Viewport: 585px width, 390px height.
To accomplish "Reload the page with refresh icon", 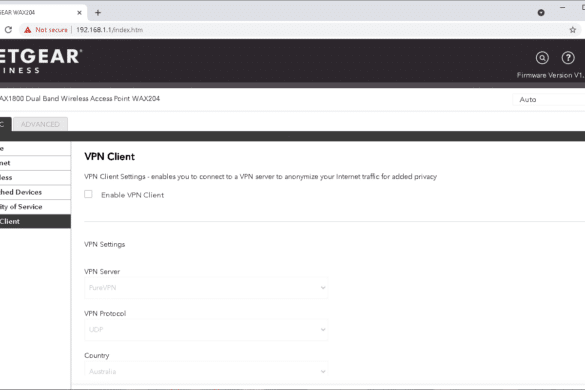I will tap(8, 30).
